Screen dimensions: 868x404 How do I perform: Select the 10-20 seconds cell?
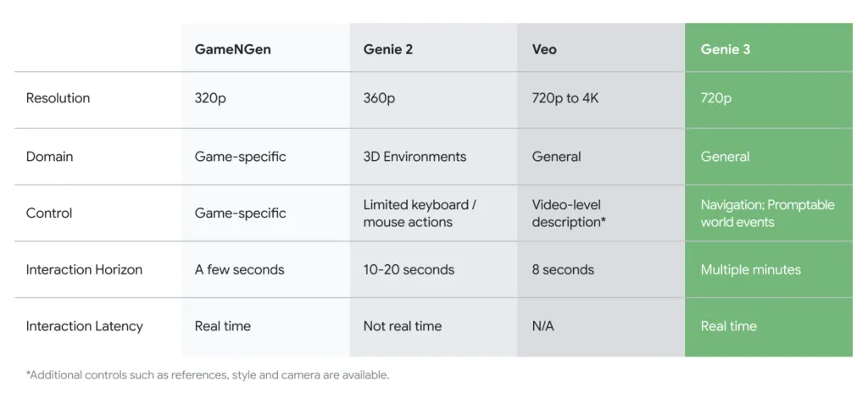(409, 270)
